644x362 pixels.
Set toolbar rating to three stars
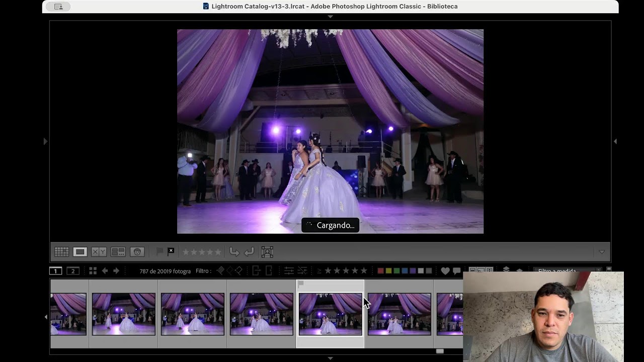coord(202,252)
